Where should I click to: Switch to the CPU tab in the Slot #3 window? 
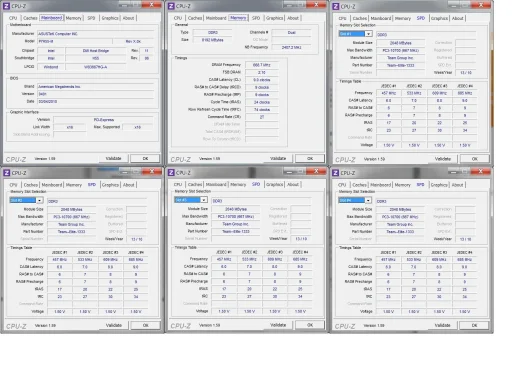pos(178,184)
